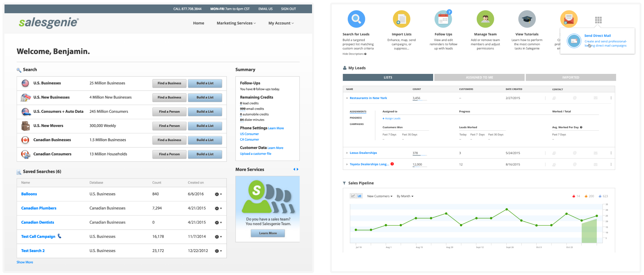Click the Assign Leads link
The height and width of the screenshot is (275, 644).
click(391, 119)
